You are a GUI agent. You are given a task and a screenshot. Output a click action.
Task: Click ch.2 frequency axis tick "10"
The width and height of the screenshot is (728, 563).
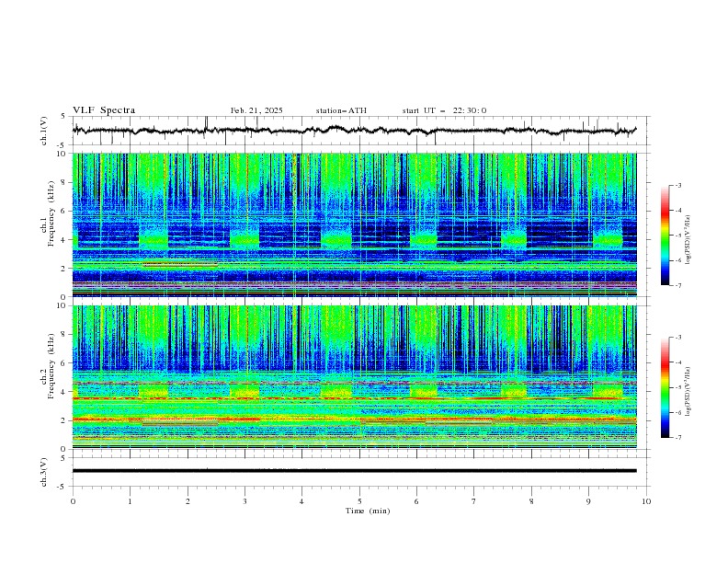click(x=63, y=305)
